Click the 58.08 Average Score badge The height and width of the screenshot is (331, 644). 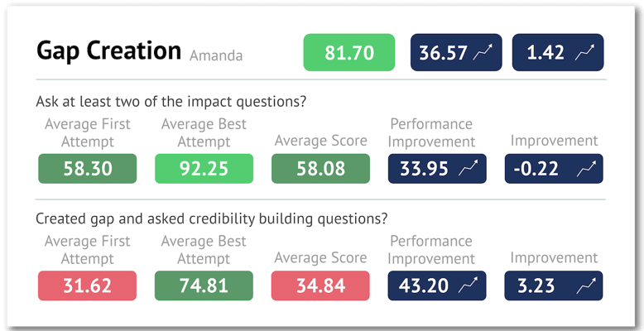coord(320,170)
